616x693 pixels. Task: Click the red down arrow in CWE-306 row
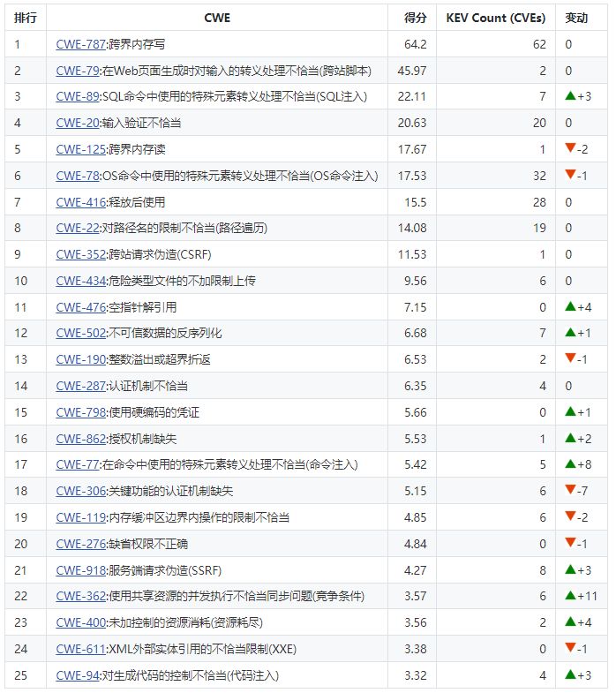click(x=570, y=490)
